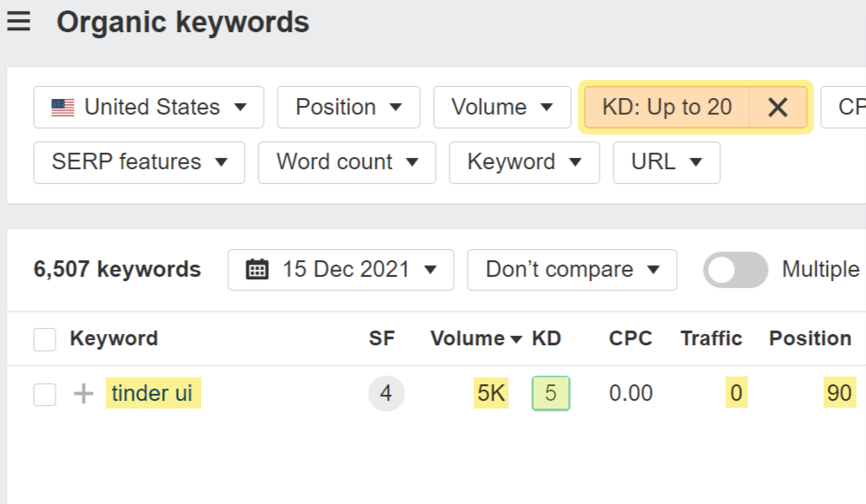
Task: Click the plus icon beside tinder ui
Action: point(83,395)
